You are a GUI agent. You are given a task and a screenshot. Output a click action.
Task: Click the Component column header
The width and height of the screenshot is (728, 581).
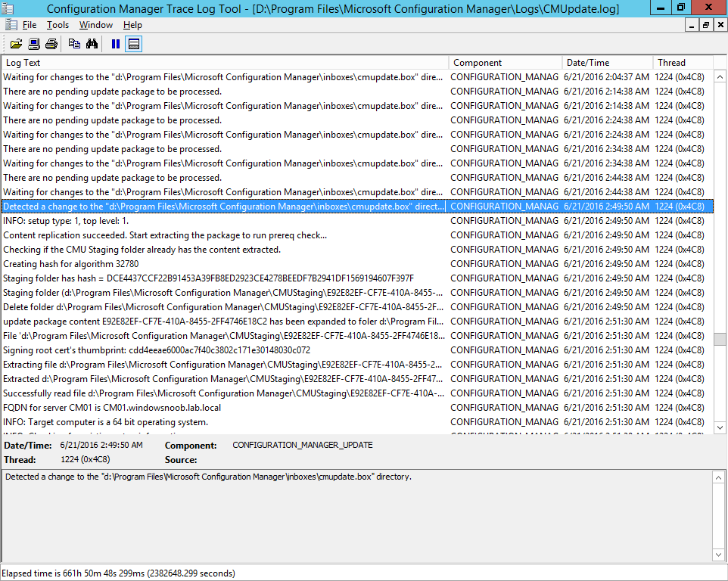tap(506, 63)
